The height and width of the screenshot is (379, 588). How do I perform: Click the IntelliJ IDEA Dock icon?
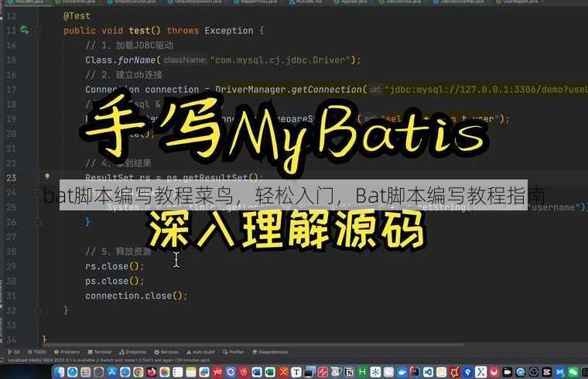pyautogui.click(x=415, y=372)
